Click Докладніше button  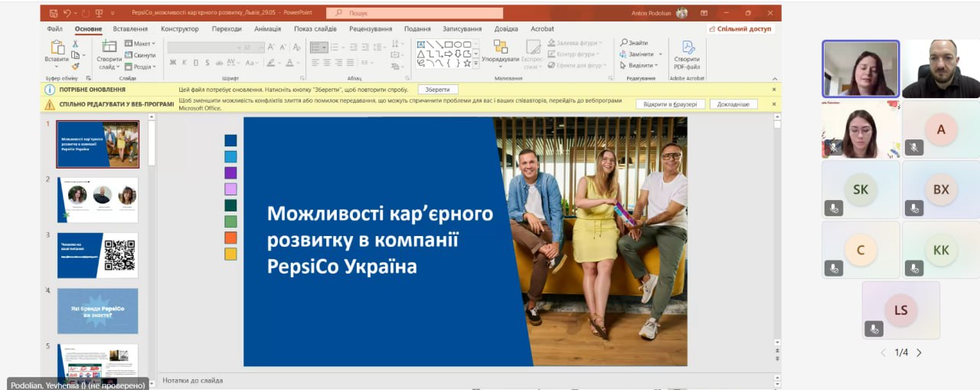point(733,104)
